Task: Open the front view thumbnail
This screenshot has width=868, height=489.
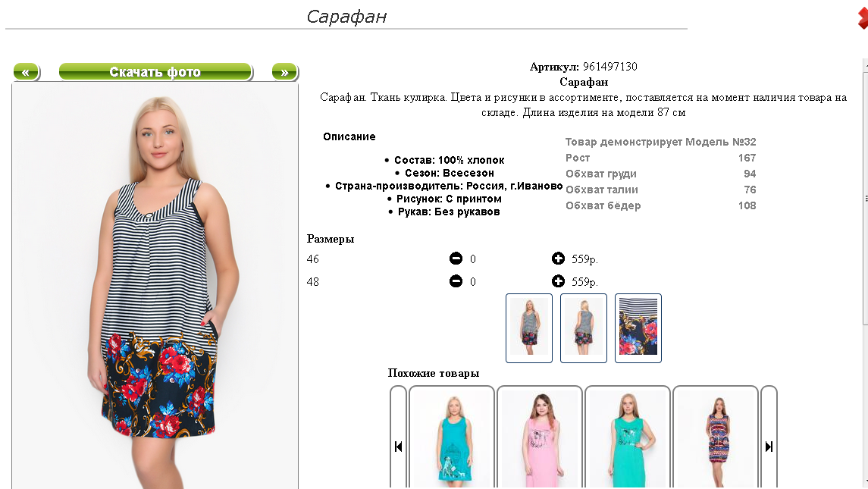Action: coord(529,328)
